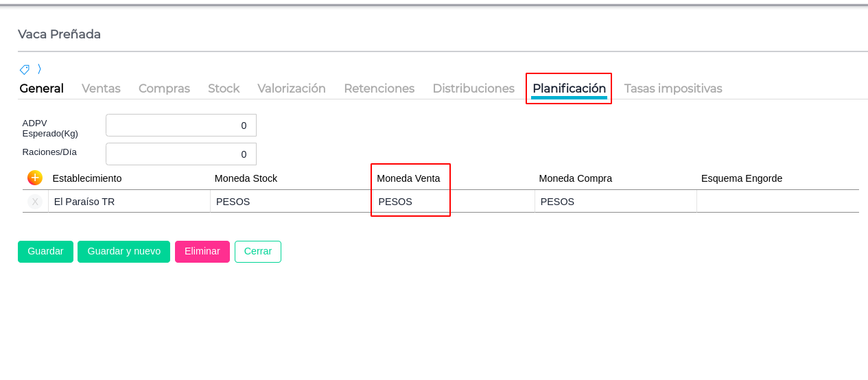Delete the record with the Eliminar button
The image size is (868, 380).
(x=202, y=252)
